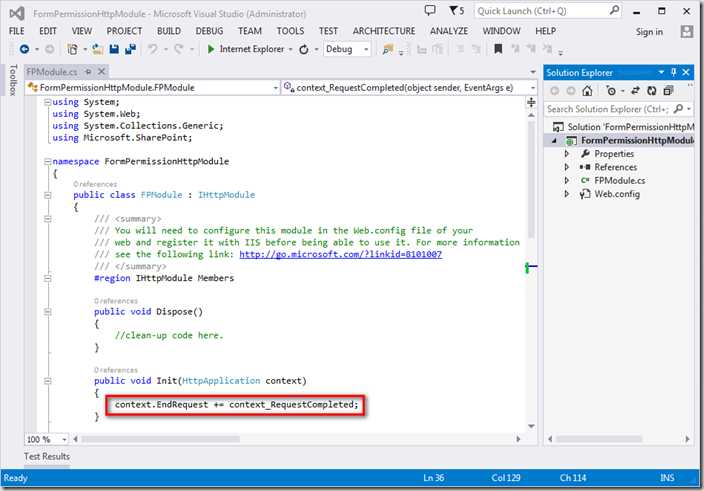The image size is (704, 491).
Task: Click the Solution Explorer Home icon
Action: point(587,91)
